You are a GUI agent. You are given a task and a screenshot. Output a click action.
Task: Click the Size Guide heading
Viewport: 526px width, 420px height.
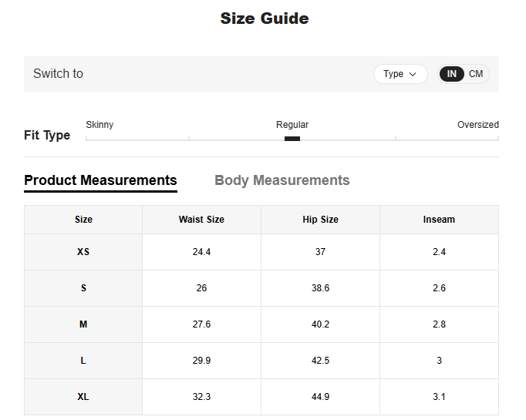(264, 18)
